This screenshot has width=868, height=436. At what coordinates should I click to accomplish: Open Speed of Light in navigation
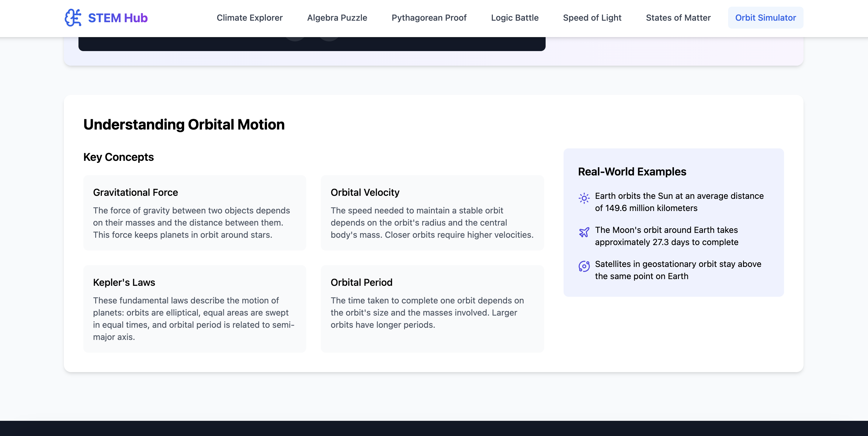(x=592, y=18)
